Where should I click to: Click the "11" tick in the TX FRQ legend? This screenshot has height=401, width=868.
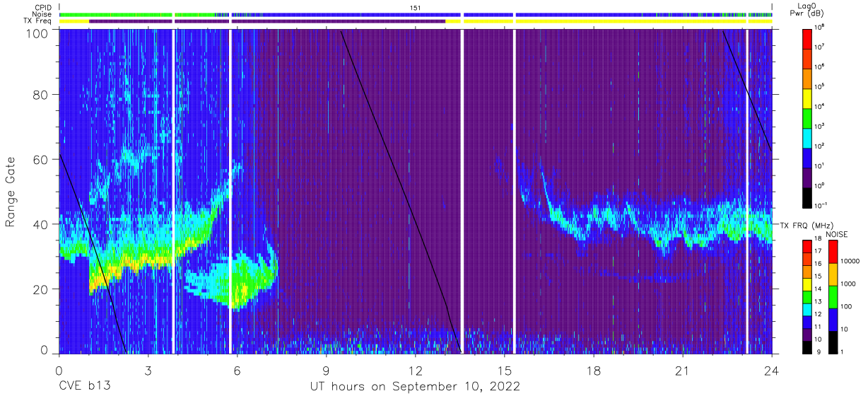(x=819, y=327)
